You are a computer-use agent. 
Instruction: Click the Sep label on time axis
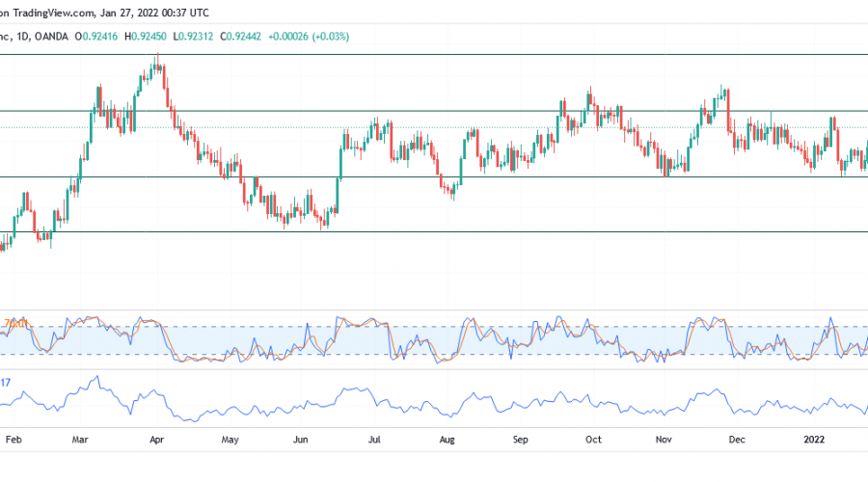[520, 440]
